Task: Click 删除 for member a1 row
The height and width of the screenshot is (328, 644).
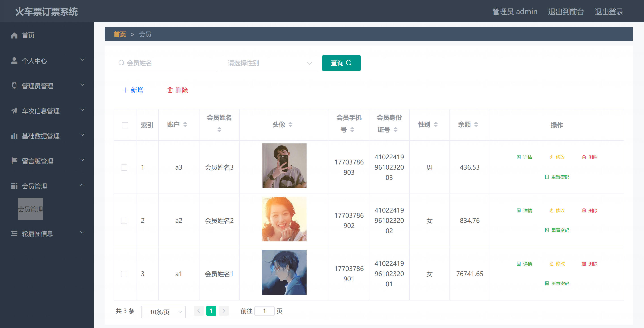Action: 589,264
